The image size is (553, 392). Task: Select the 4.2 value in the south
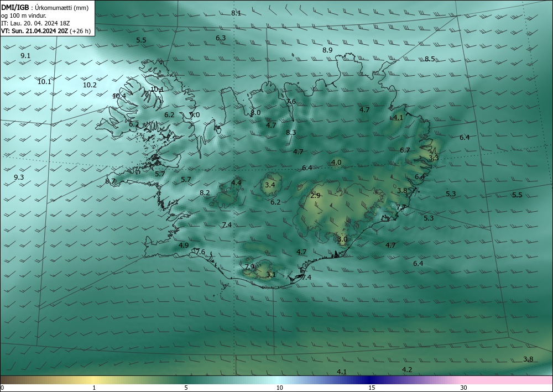407,369
